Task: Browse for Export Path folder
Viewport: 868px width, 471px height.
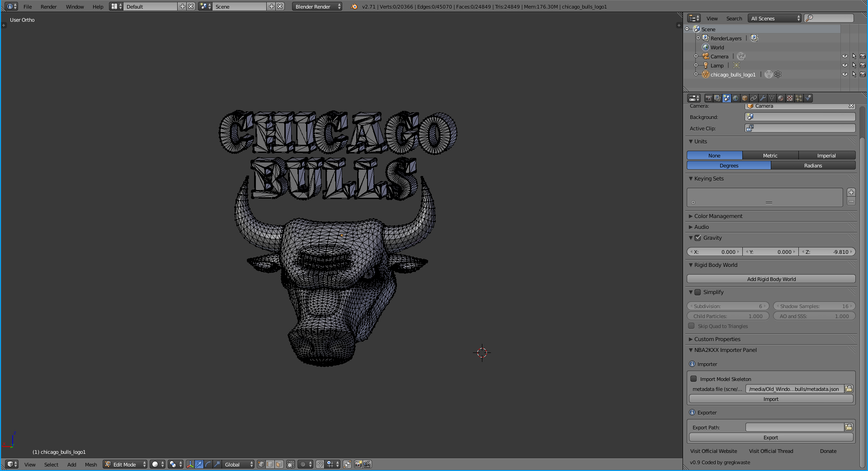Action: [x=849, y=427]
